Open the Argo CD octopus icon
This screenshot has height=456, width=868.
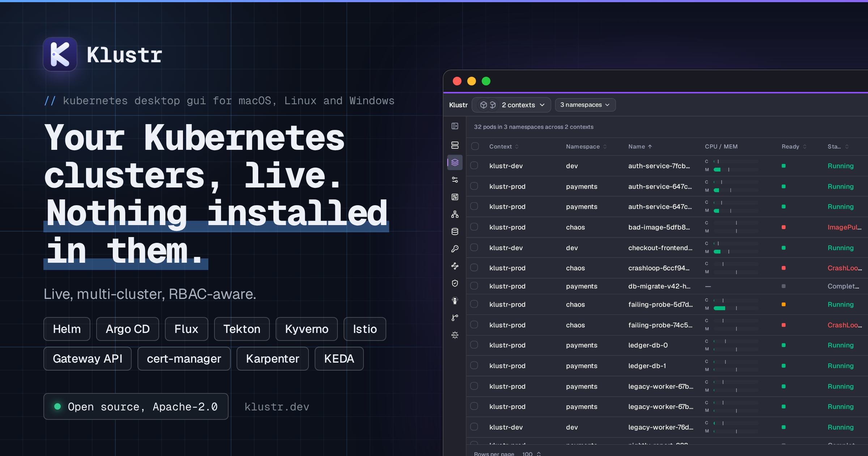click(x=455, y=301)
